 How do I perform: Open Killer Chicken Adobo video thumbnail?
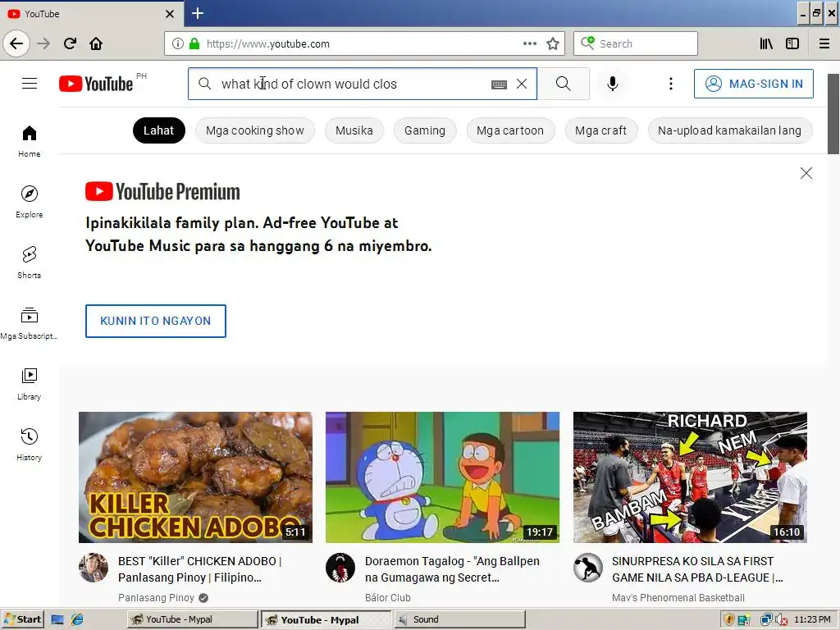[x=195, y=477]
